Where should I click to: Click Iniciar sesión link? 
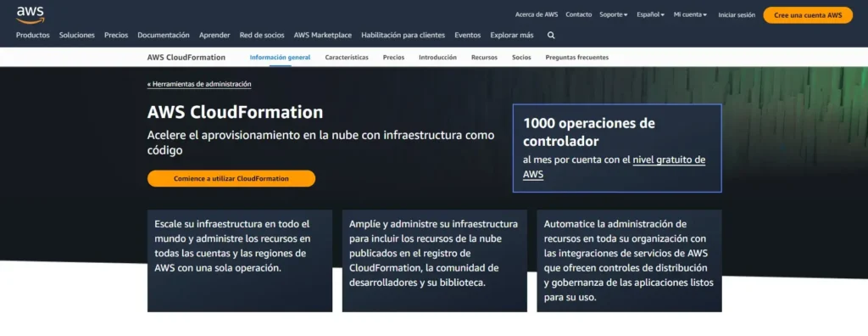tap(737, 15)
